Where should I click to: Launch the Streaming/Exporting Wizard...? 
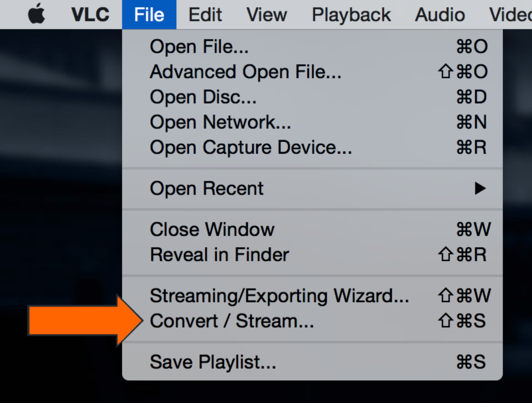coord(279,295)
